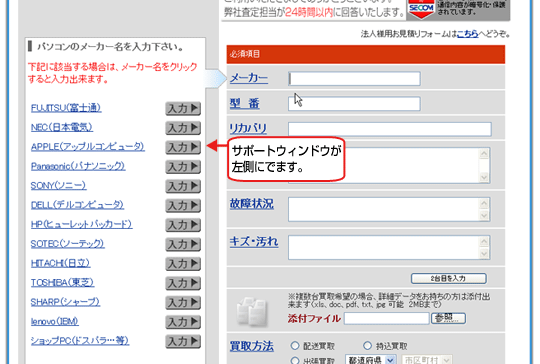Image resolution: width=540 pixels, height=364 pixels.
Task: Click the 買取方法 label link
Action: (252, 346)
